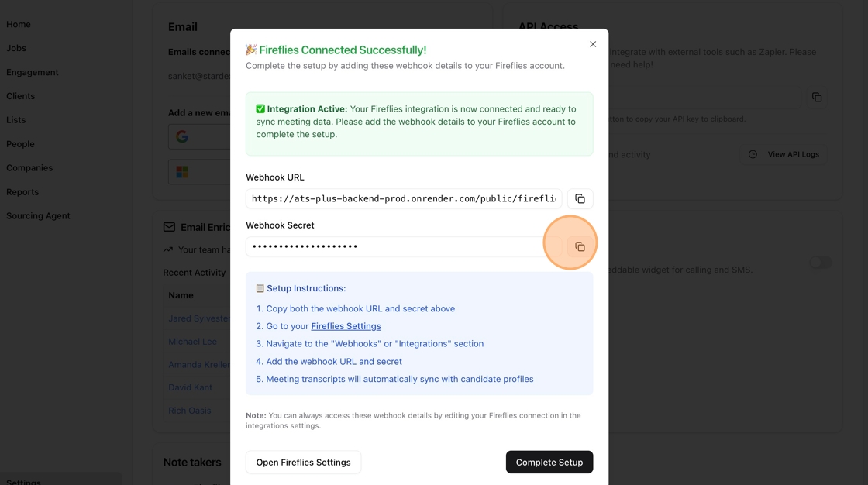The height and width of the screenshot is (485, 868).
Task: Open Lists in sidebar
Action: click(x=16, y=119)
